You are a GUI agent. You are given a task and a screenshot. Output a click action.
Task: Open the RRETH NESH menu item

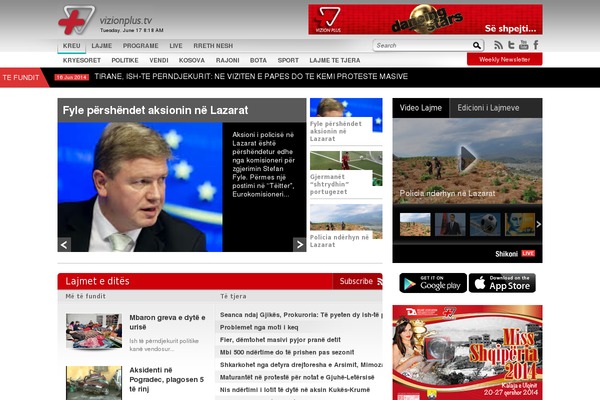pos(213,46)
